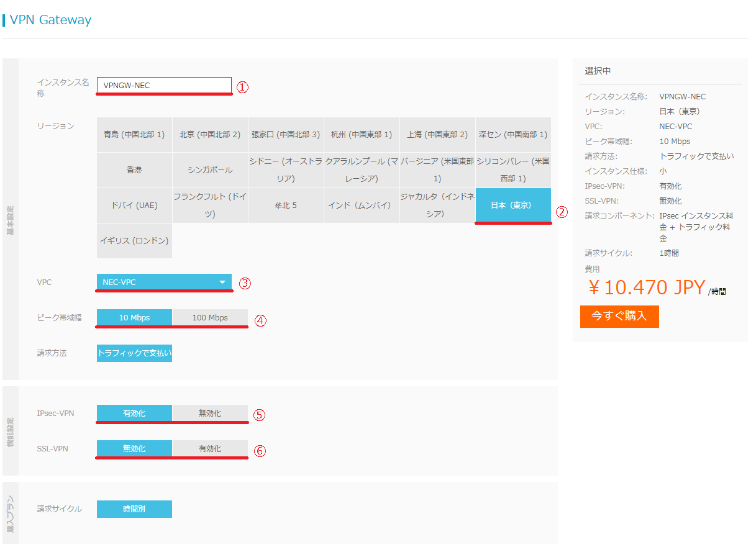The width and height of the screenshot is (756, 547).
Task: Select the 日本（東京）region
Action: click(512, 206)
